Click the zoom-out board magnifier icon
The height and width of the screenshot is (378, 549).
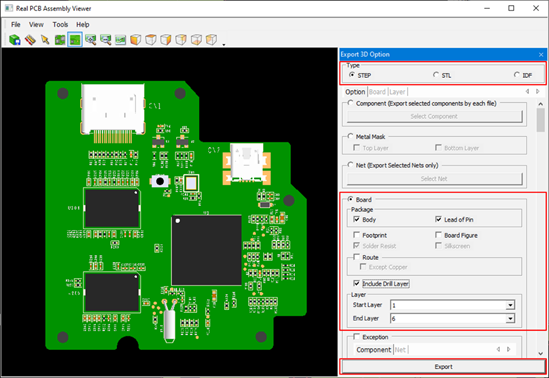105,40
